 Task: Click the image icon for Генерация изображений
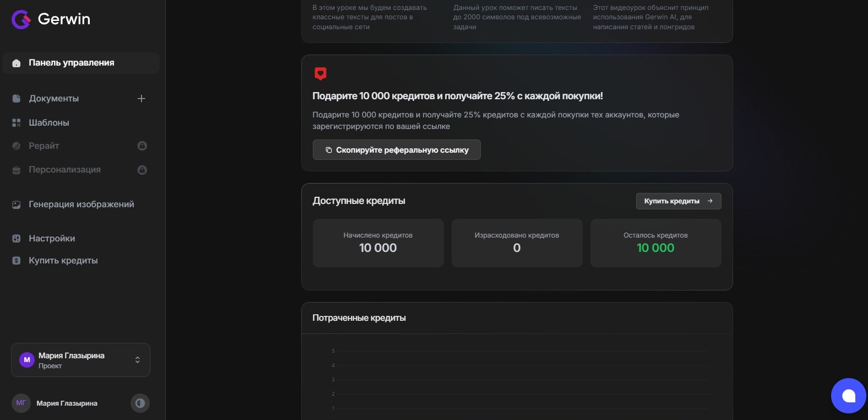click(17, 204)
